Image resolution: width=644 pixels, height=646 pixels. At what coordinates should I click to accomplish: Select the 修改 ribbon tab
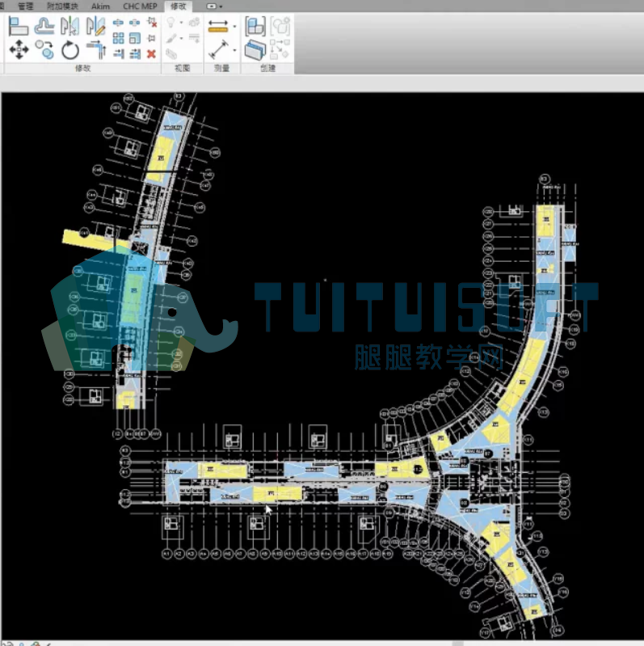click(179, 6)
